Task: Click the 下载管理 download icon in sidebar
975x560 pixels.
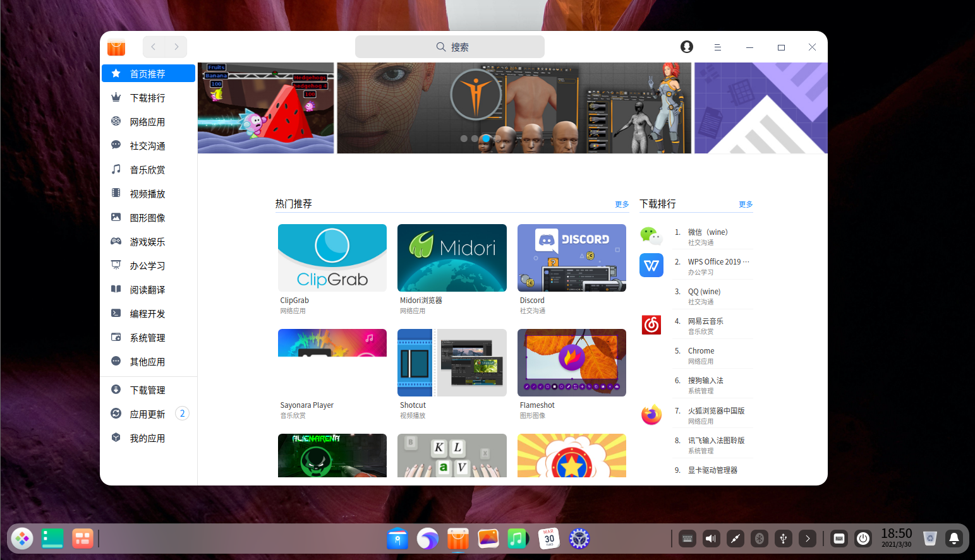Action: pos(116,390)
